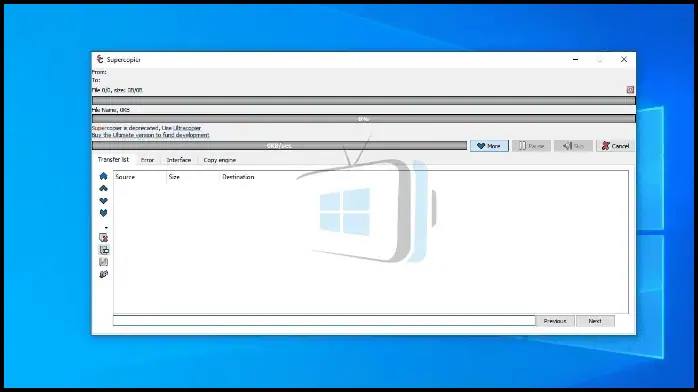698x392 pixels.
Task: Move selected item down one position
Action: click(x=103, y=201)
